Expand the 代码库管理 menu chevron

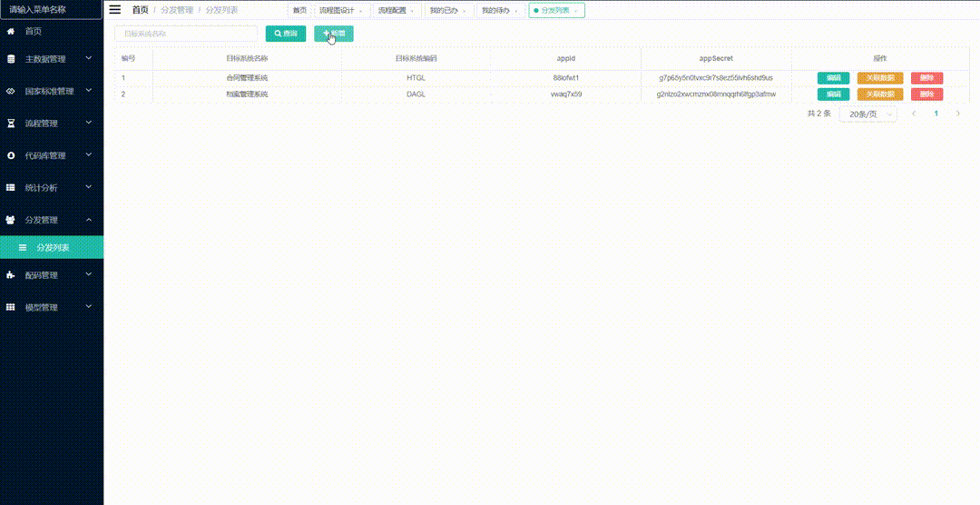tap(89, 155)
